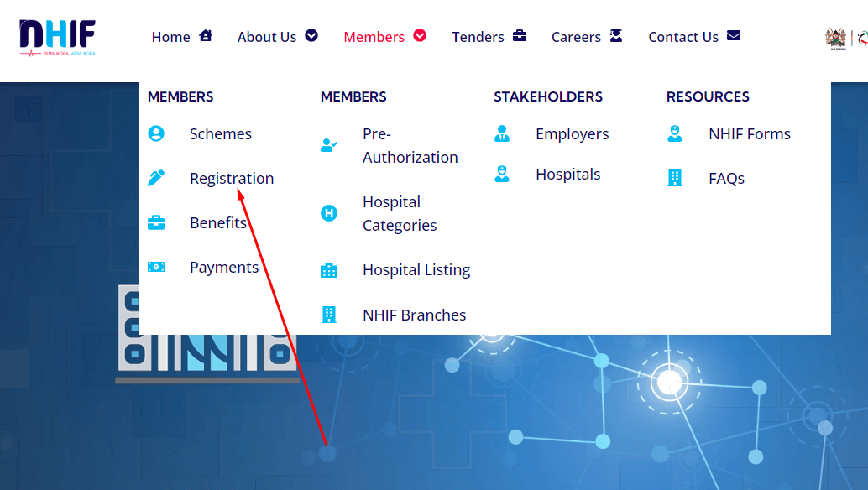This screenshot has width=868, height=490.
Task: Expand the About Us dropdown arrow
Action: (311, 36)
